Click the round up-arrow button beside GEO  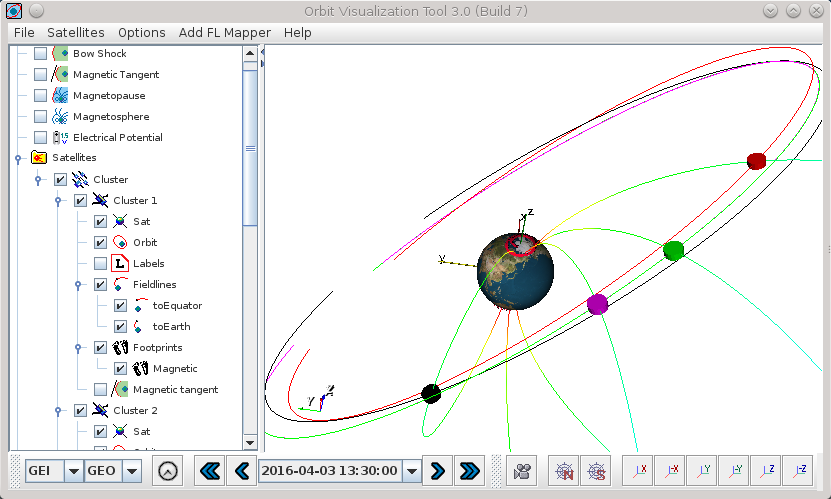pos(167,471)
